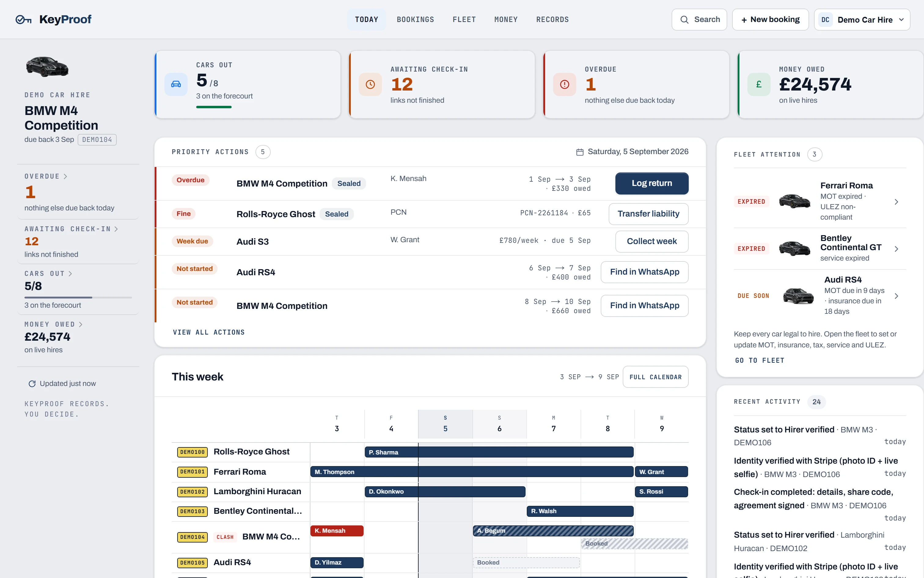The image size is (924, 578).
Task: Click 'Status set to Hirer verified' BMW M3 entry
Action: point(820,436)
